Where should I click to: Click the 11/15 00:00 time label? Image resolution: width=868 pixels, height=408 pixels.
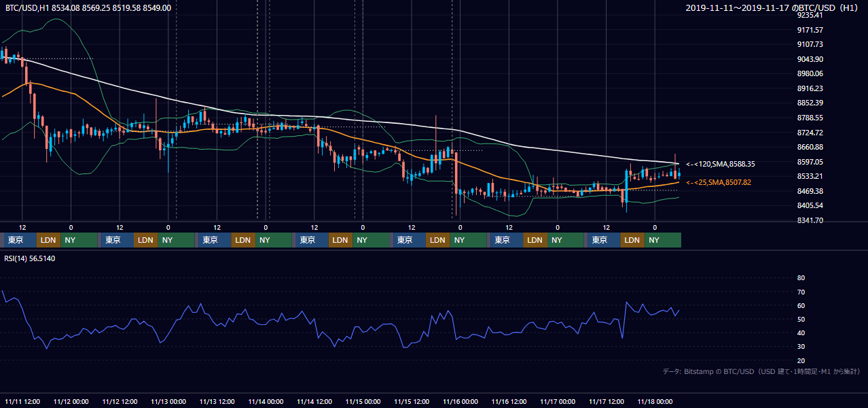click(363, 401)
